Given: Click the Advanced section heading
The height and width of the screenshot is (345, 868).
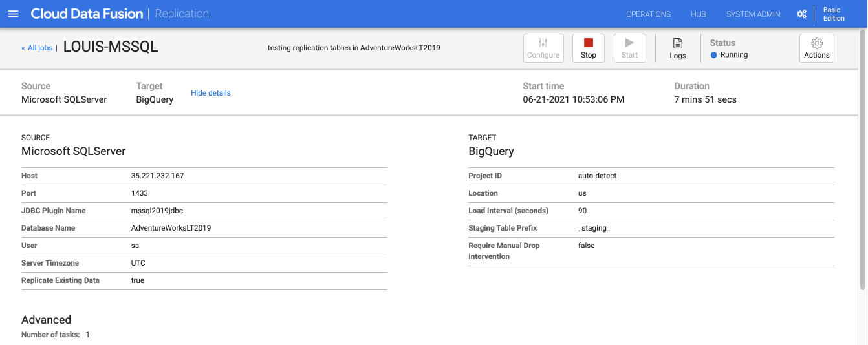Looking at the screenshot, I should point(46,320).
